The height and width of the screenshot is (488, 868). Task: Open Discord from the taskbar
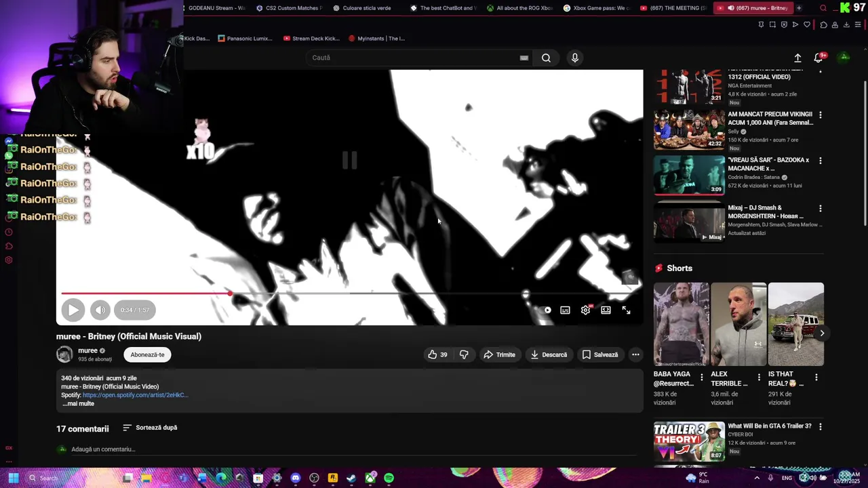coord(296,478)
